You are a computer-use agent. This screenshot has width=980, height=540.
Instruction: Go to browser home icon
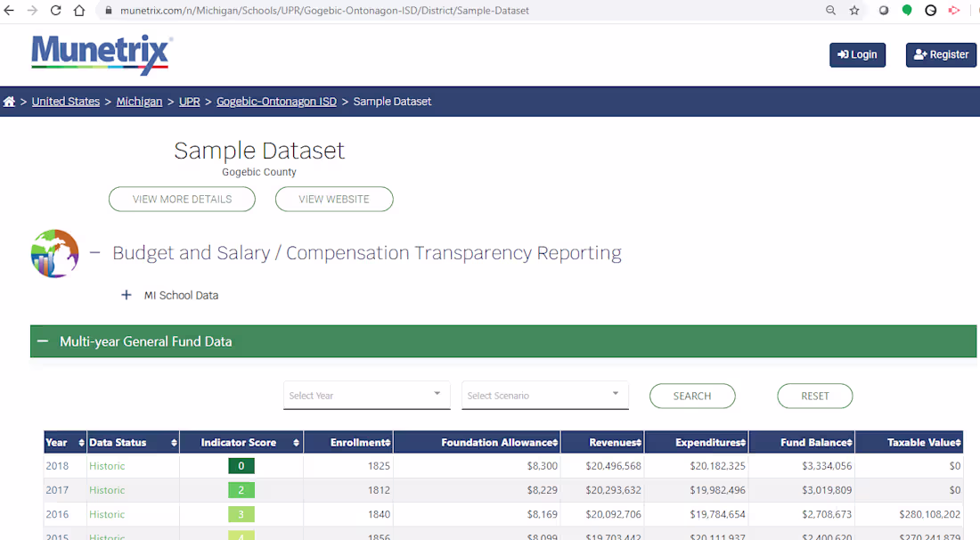click(79, 10)
